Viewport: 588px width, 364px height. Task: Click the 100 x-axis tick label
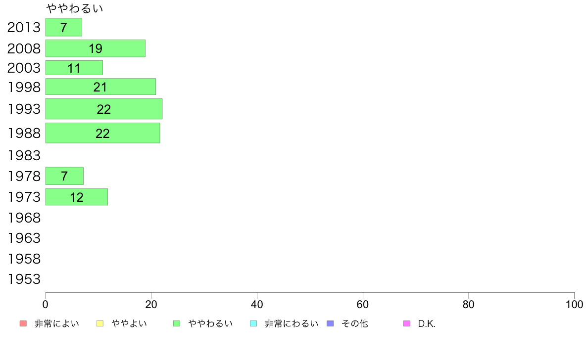574,304
